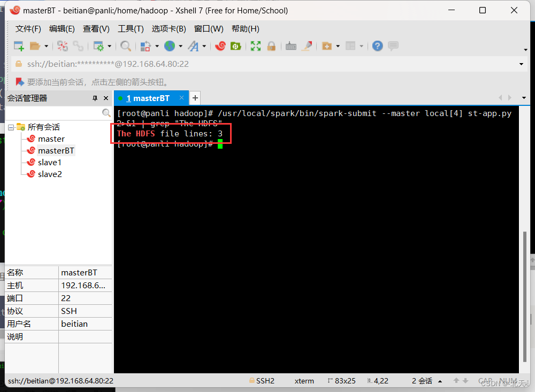Expand the Open session dropdown arrow
535x392 pixels.
coord(46,46)
